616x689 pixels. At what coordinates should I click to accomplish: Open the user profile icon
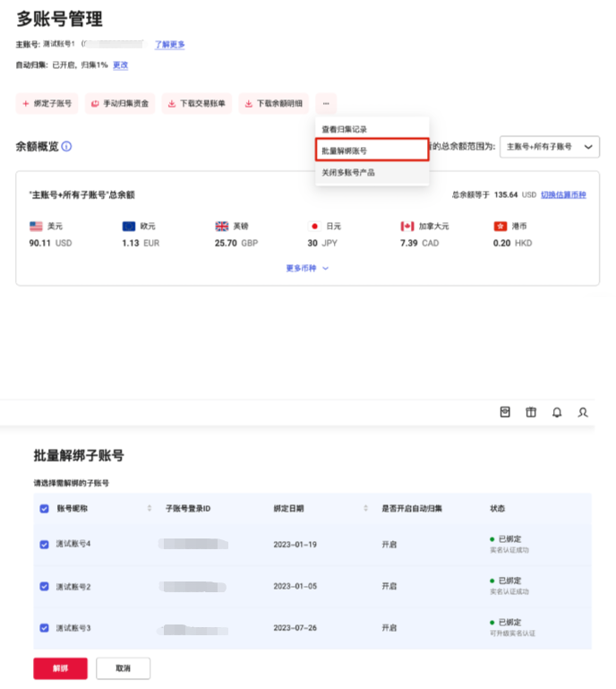(x=583, y=412)
